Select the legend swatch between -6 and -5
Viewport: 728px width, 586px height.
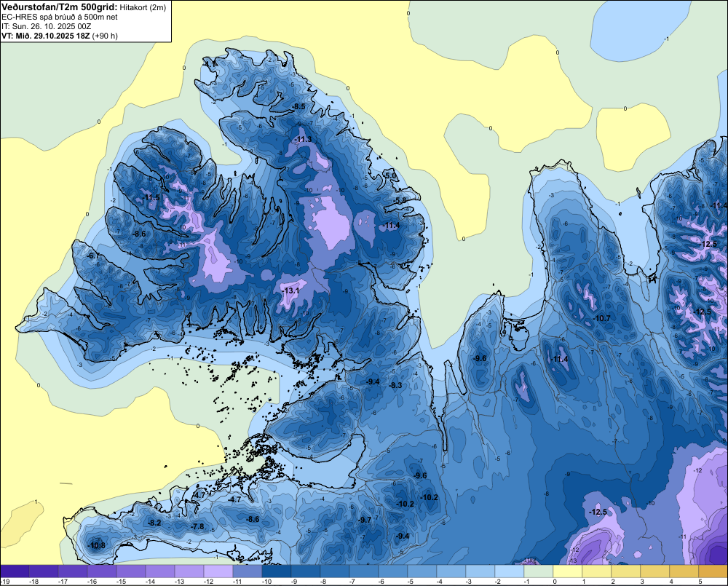point(393,571)
